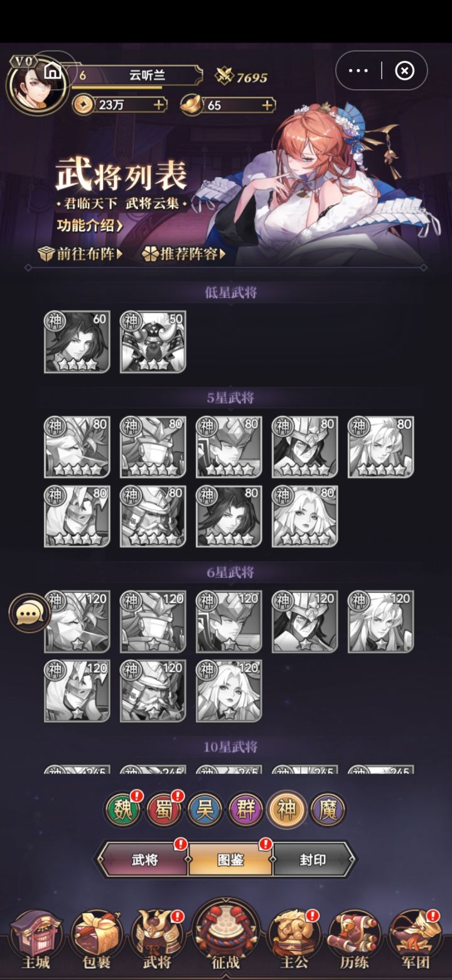Add gold with plus next to 23万
Screen dimensions: 452x980
[x=159, y=105]
